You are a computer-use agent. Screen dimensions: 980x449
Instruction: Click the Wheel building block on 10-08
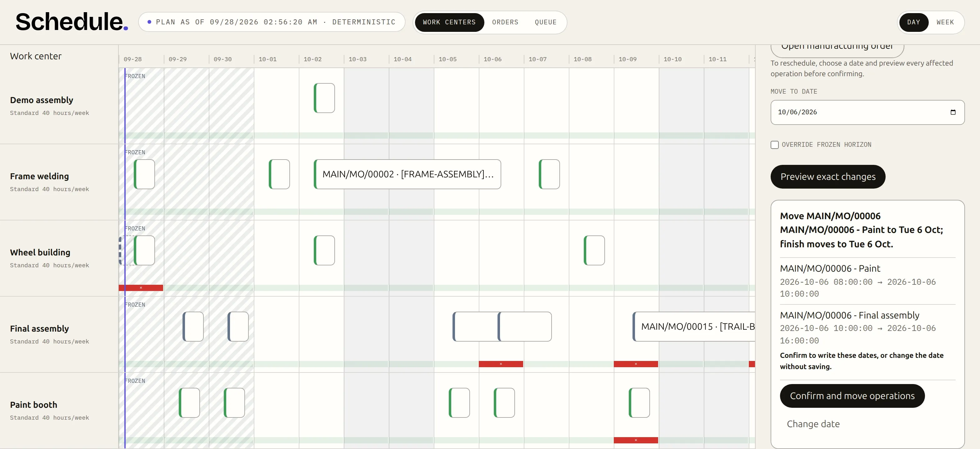594,250
